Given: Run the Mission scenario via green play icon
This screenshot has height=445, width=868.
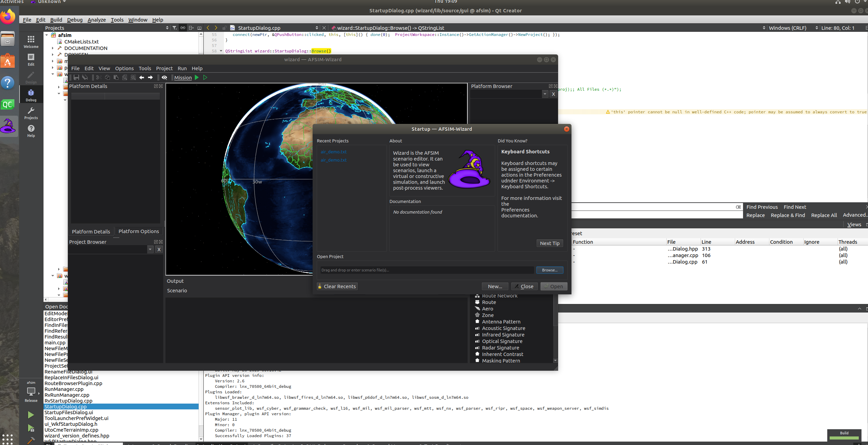Looking at the screenshot, I should tap(197, 77).
